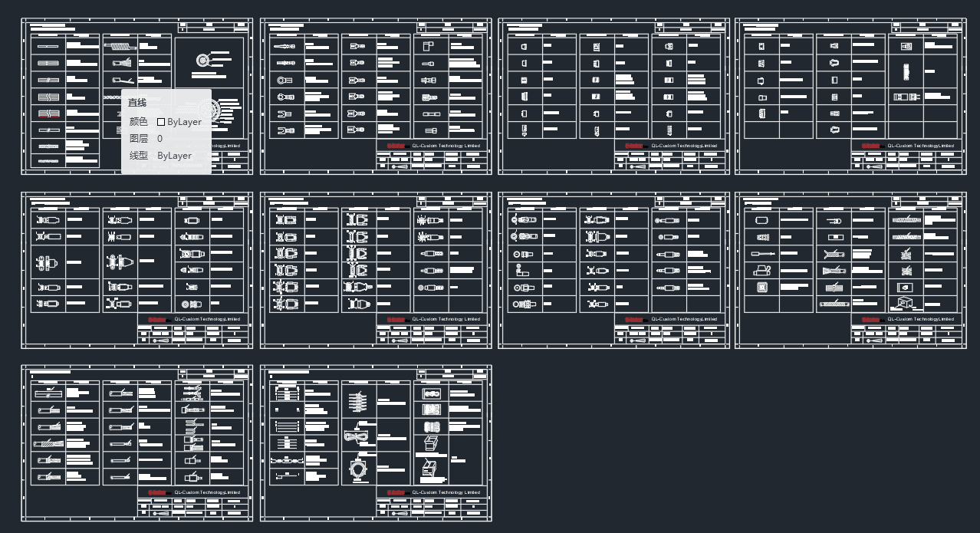Select the chain-link cable assembly symbol
980x533 pixels.
pyautogui.click(x=286, y=461)
